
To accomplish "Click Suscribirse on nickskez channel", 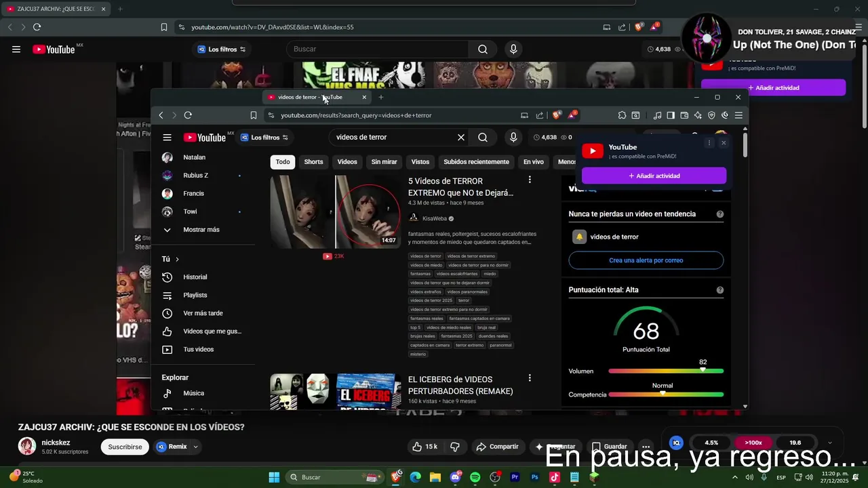I will click(x=125, y=447).
